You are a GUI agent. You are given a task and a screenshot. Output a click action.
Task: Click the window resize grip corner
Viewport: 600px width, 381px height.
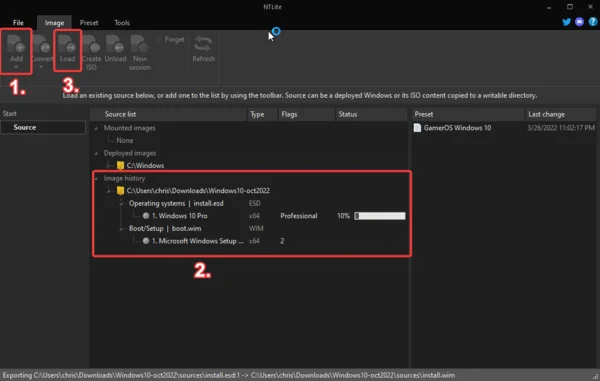pyautogui.click(x=595, y=376)
